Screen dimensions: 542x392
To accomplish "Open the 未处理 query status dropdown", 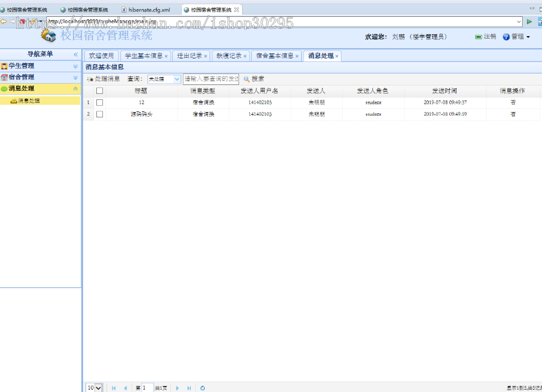I will [176, 79].
